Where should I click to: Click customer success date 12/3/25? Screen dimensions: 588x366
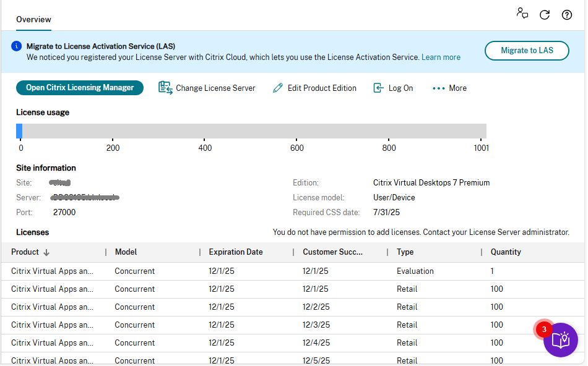(316, 325)
